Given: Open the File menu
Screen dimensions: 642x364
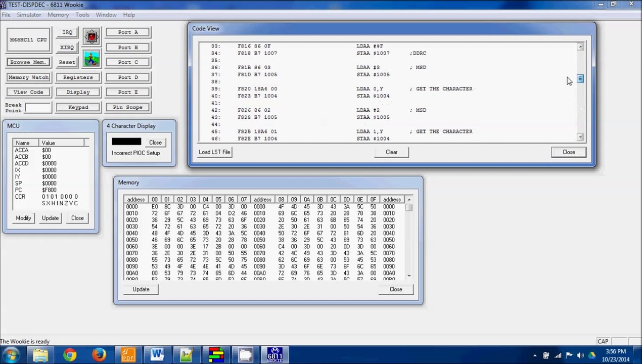Looking at the screenshot, I should 6,15.
